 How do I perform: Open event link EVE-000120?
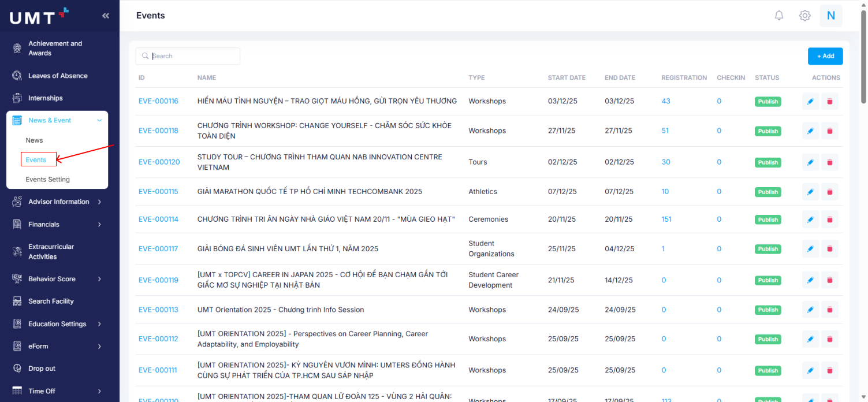pyautogui.click(x=159, y=162)
